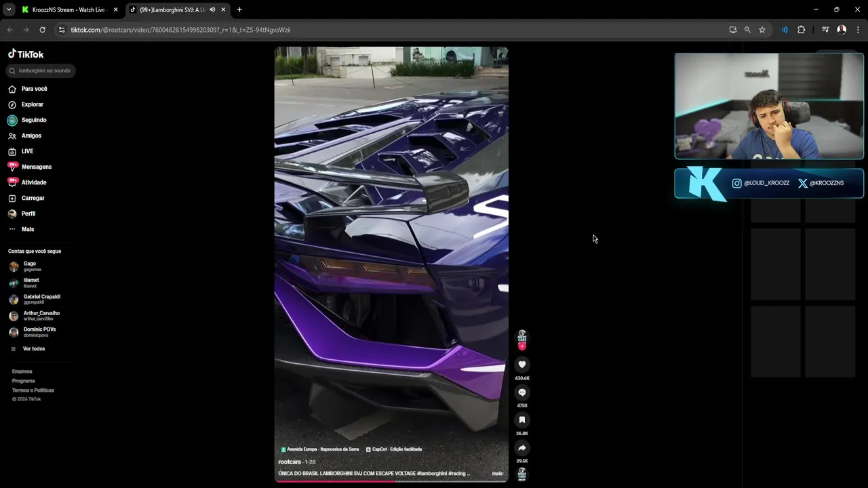Expand caption with mais

[x=497, y=473]
